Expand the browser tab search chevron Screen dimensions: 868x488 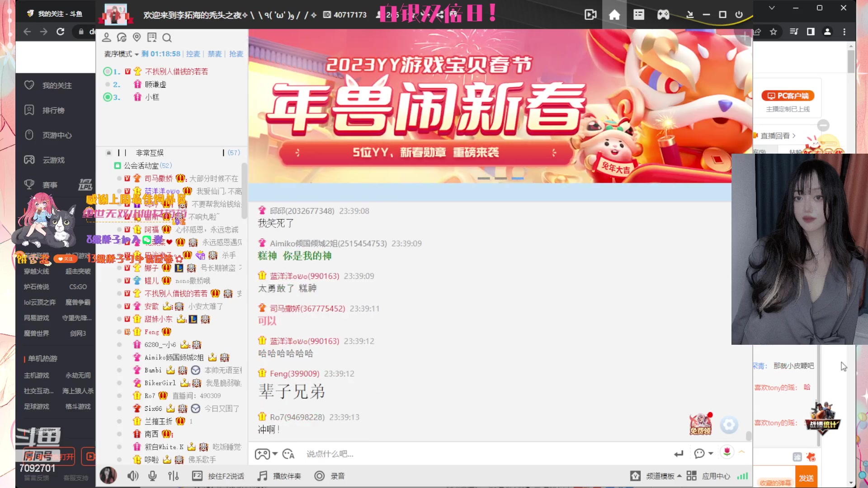click(x=772, y=8)
